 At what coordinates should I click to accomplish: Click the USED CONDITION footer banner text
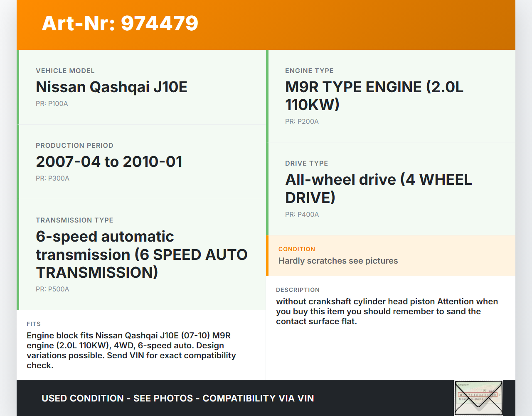click(x=177, y=399)
